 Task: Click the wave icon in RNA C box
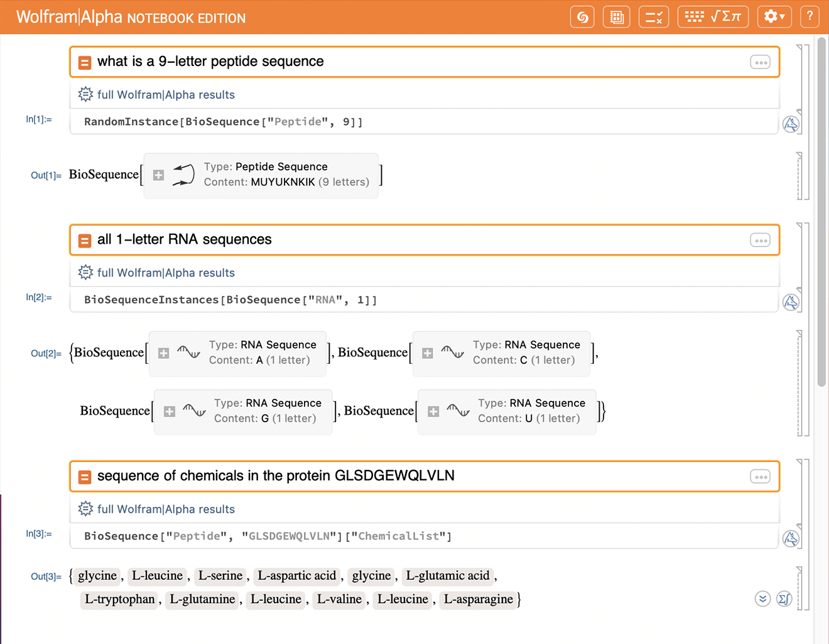452,352
